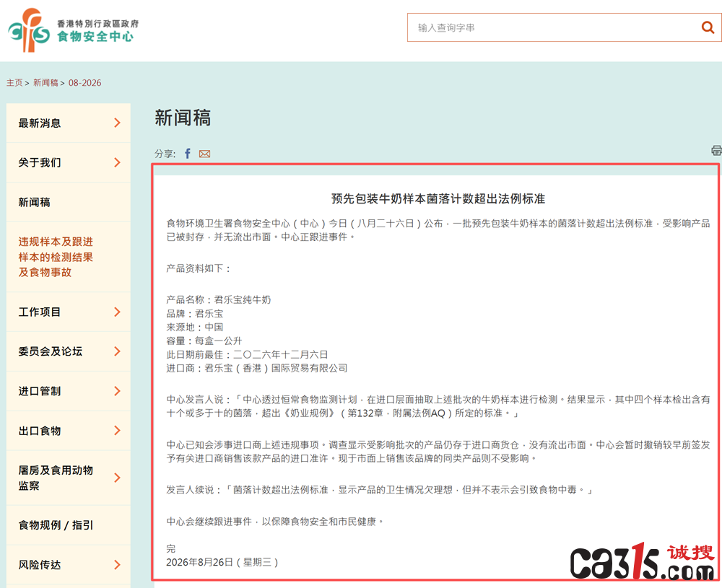The image size is (722, 588).
Task: Expand the 最新消息 chevron arrow
Action: [118, 123]
